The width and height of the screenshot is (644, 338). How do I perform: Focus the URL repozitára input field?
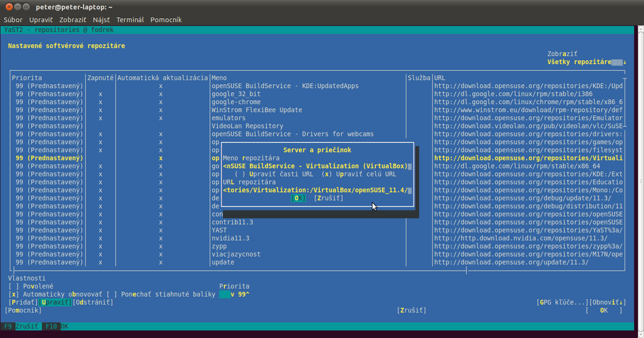tap(317, 190)
